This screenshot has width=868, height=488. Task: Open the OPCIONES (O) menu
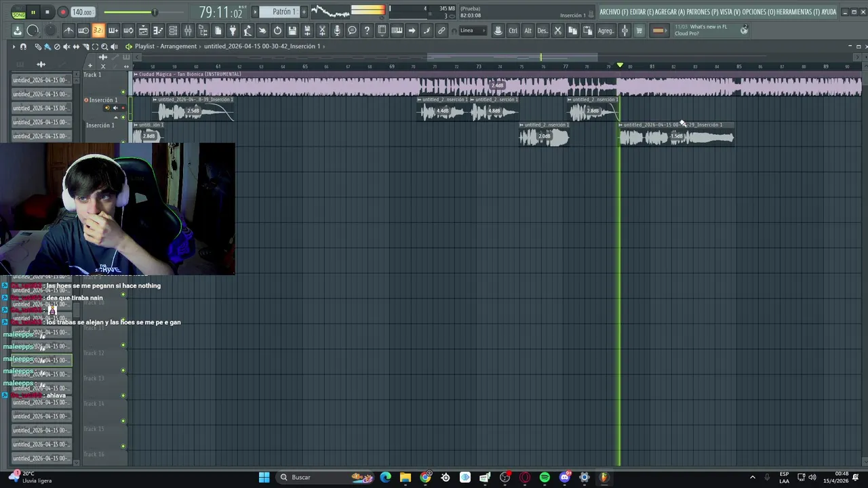[759, 12]
